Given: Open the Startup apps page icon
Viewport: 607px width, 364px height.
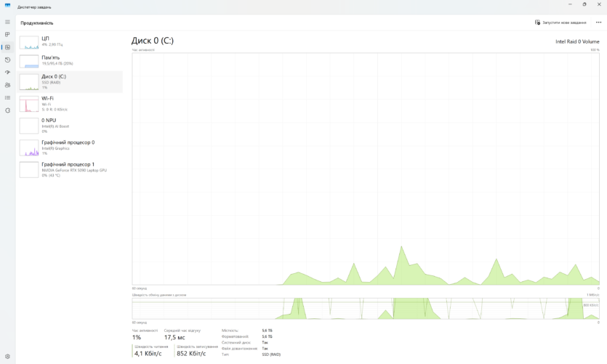Looking at the screenshot, I should (x=7, y=73).
